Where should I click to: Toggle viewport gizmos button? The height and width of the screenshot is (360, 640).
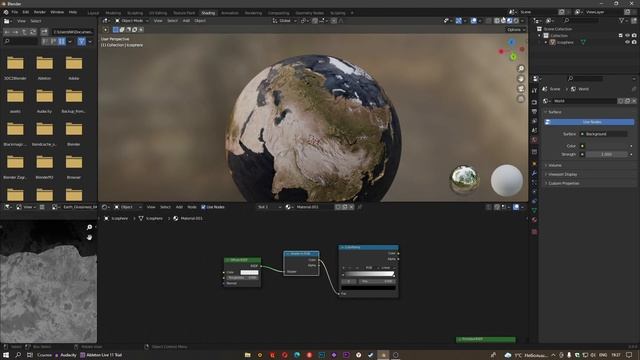coord(459,20)
